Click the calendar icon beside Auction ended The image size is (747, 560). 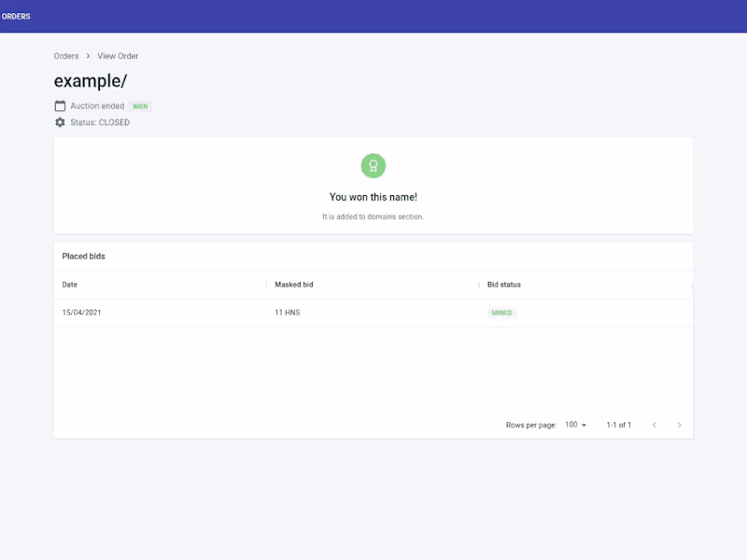pos(59,105)
